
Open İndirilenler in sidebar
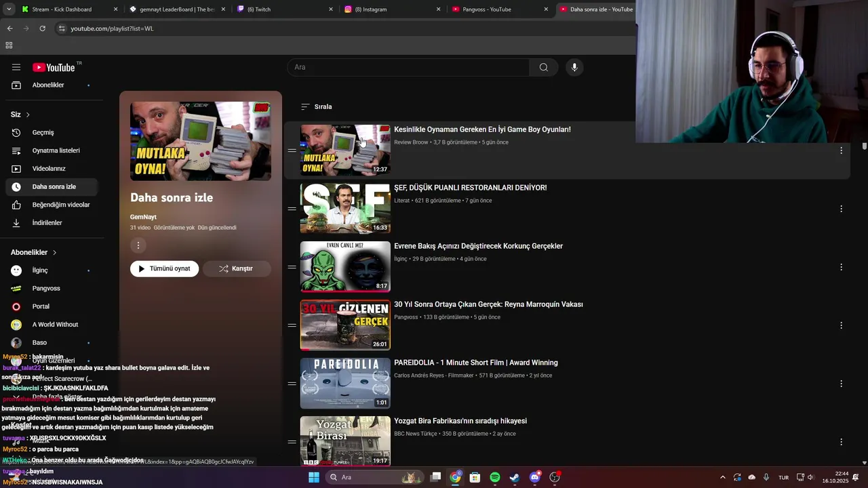click(52, 223)
